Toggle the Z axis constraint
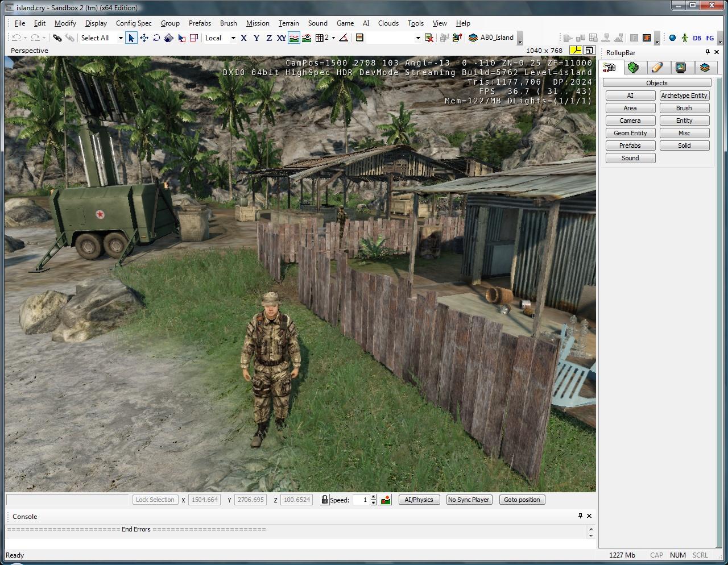 268,38
